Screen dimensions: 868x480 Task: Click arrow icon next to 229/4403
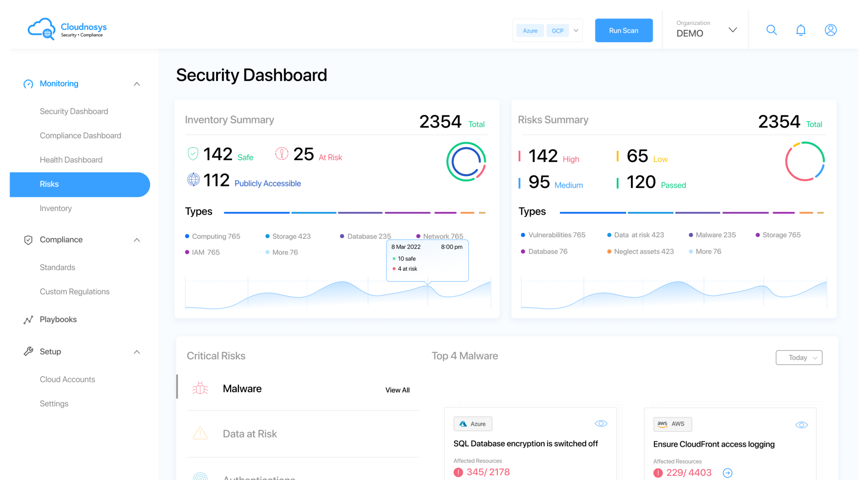[727, 473]
